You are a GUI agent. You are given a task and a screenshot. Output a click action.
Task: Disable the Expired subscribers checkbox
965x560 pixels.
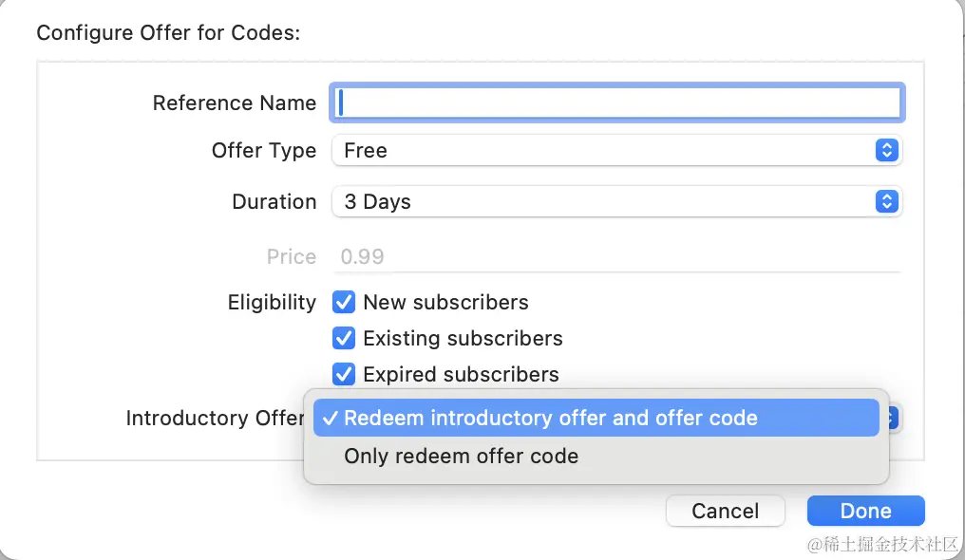pyautogui.click(x=344, y=374)
